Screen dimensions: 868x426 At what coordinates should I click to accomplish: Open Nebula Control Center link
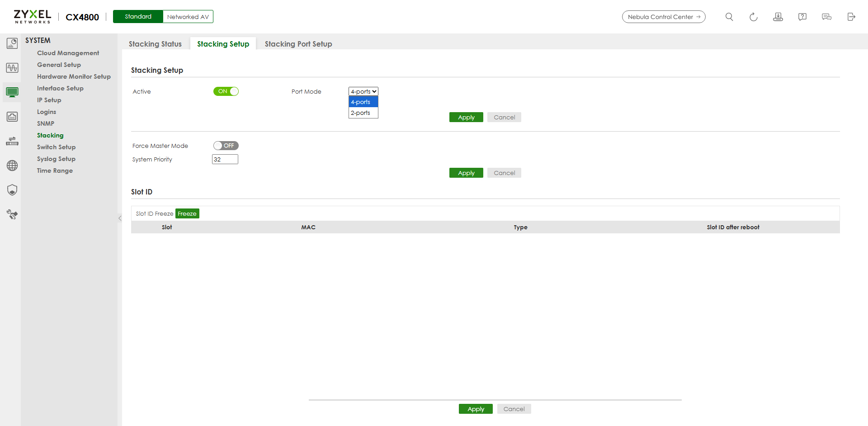[x=663, y=17]
